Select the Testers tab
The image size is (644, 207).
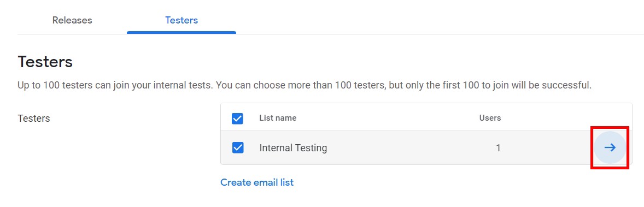(182, 20)
